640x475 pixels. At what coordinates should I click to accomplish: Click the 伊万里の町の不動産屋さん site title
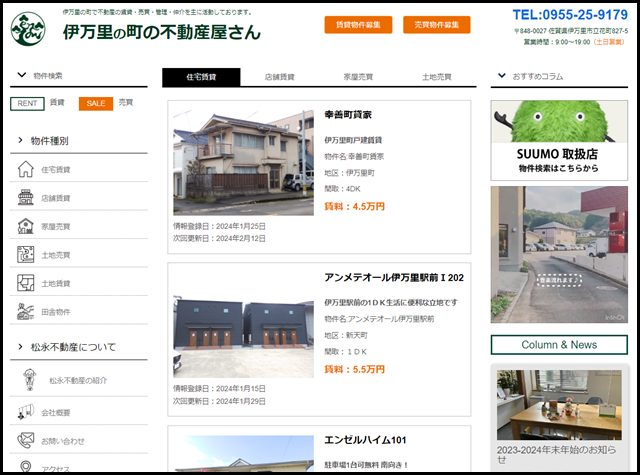[x=162, y=32]
